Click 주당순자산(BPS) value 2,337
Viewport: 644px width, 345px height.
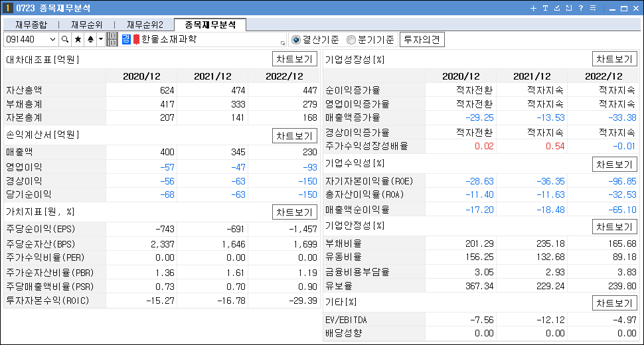coord(163,245)
